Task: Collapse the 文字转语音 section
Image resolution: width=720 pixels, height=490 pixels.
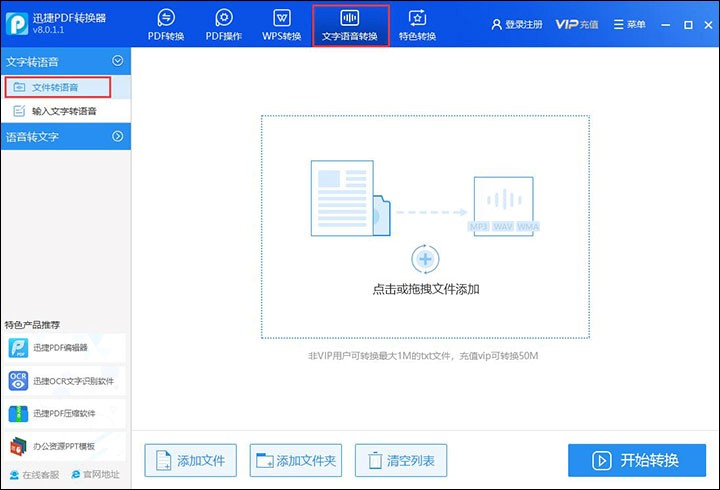Action: pos(118,61)
